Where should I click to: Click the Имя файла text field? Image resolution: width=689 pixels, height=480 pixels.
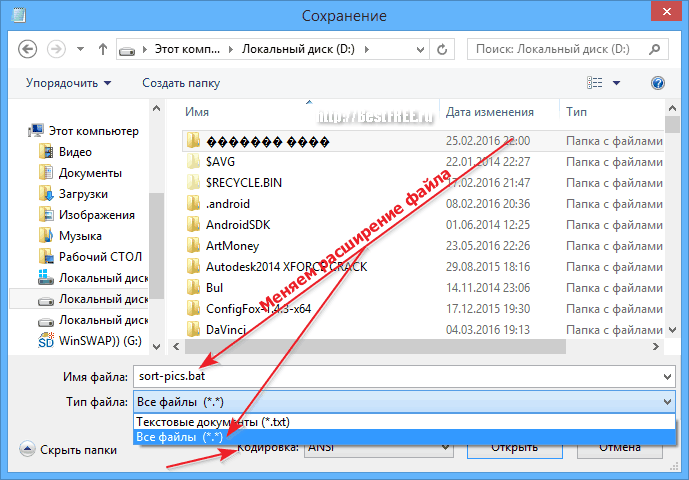[400, 376]
